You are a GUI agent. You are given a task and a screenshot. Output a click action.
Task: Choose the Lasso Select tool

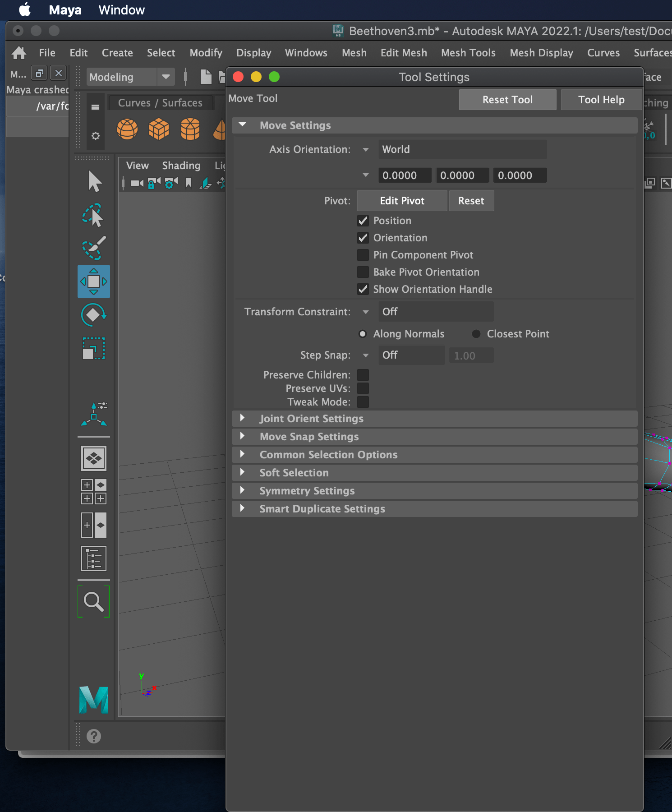93,215
